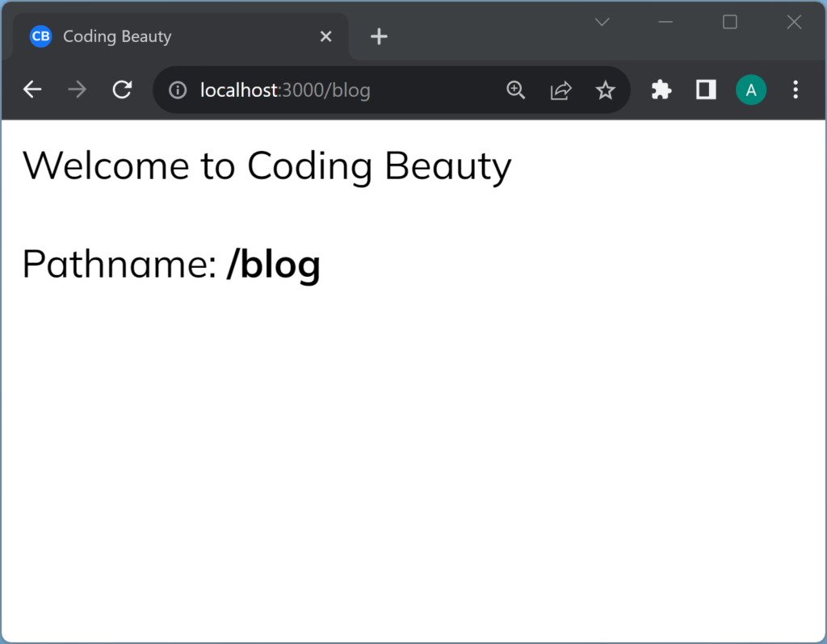Open the profile avatar labeled A
The width and height of the screenshot is (827, 644).
[751, 90]
